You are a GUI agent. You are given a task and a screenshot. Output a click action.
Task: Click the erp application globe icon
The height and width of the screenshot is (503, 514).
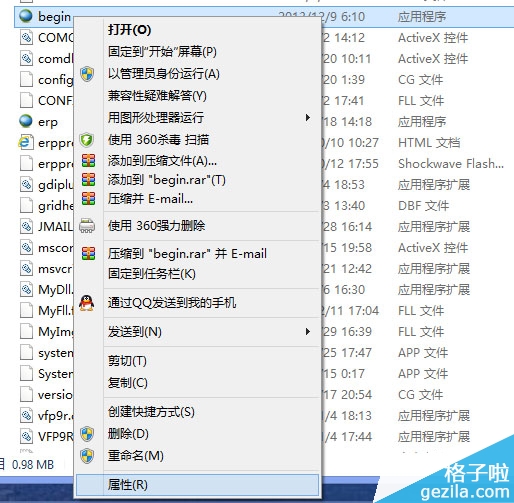pyautogui.click(x=26, y=121)
